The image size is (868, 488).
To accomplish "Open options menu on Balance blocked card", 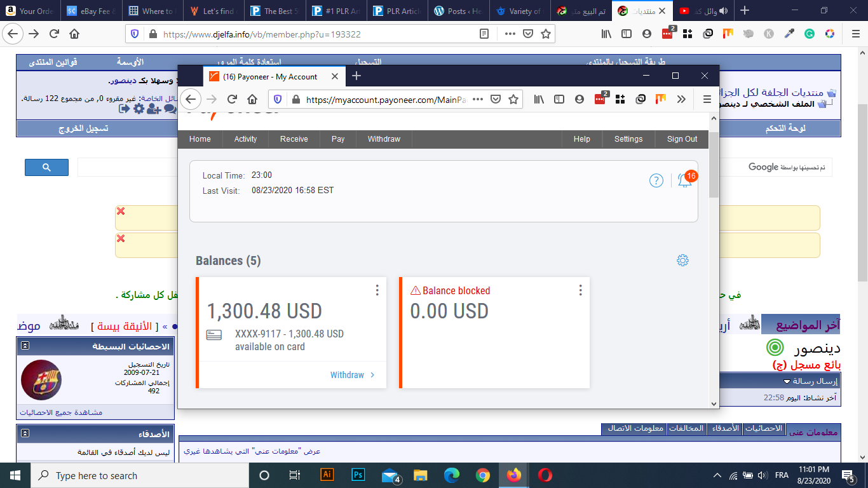I will coord(580,290).
